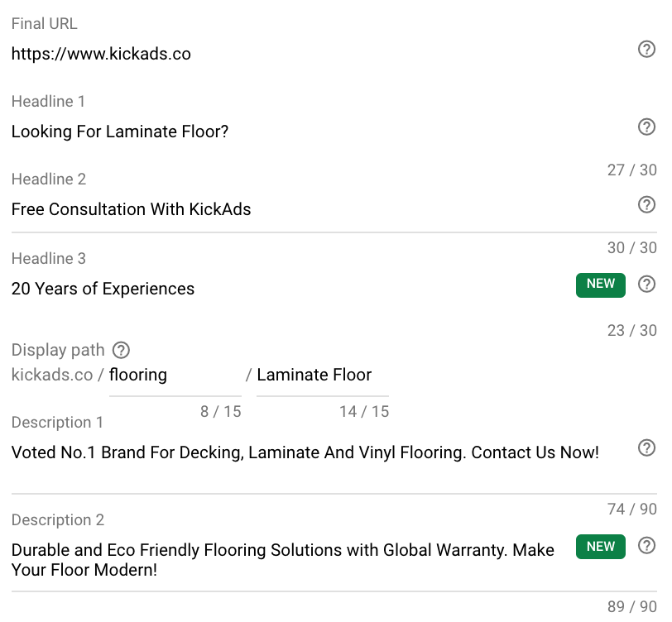Click help icon beside Final URL
The width and height of the screenshot is (672, 622).
pos(646,50)
